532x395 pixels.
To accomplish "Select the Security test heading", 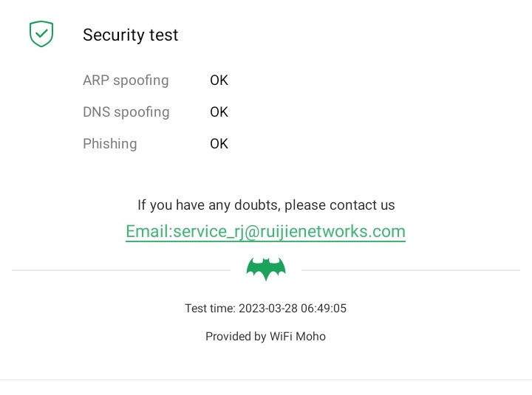I will coord(130,35).
